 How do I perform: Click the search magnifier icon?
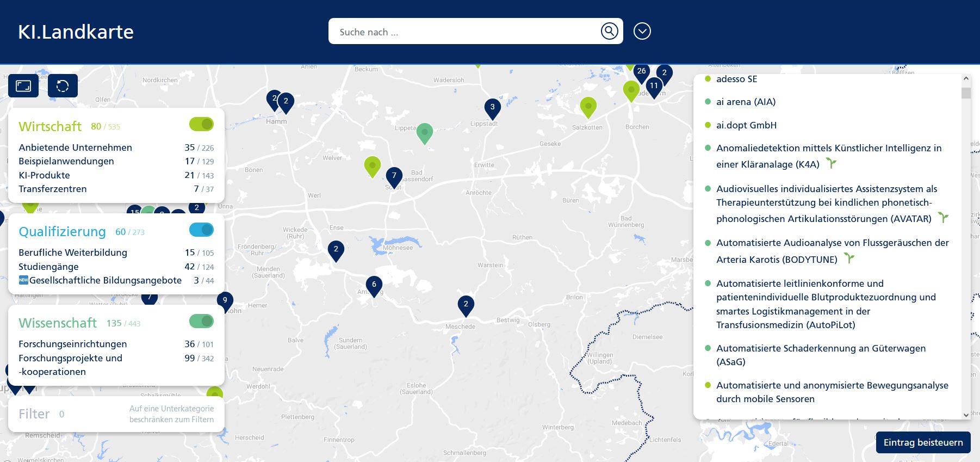click(x=609, y=31)
